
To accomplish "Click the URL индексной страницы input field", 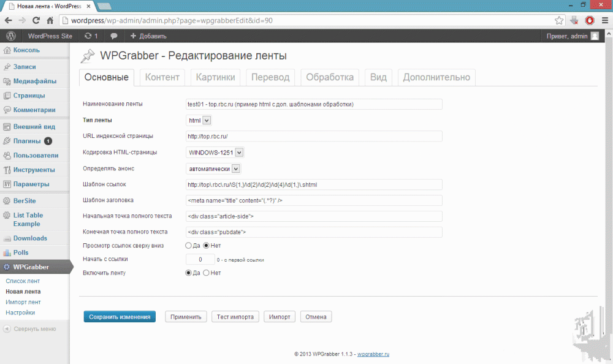I will click(x=314, y=136).
